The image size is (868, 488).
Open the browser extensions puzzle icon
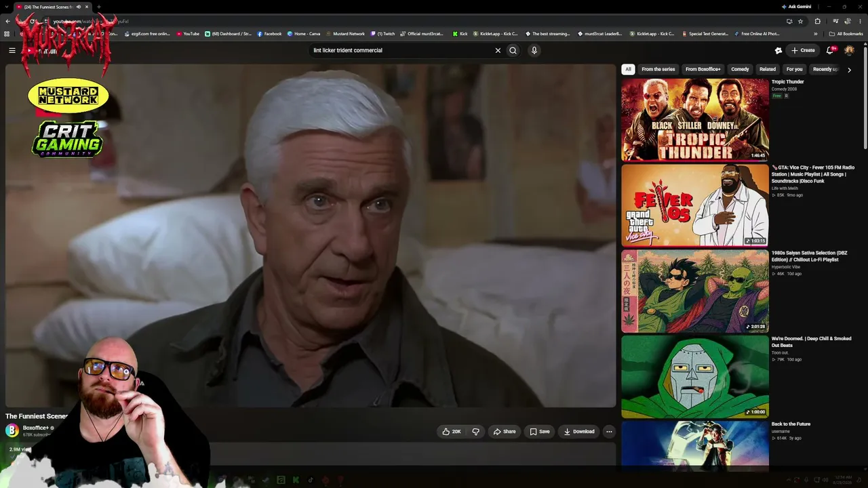pos(817,21)
